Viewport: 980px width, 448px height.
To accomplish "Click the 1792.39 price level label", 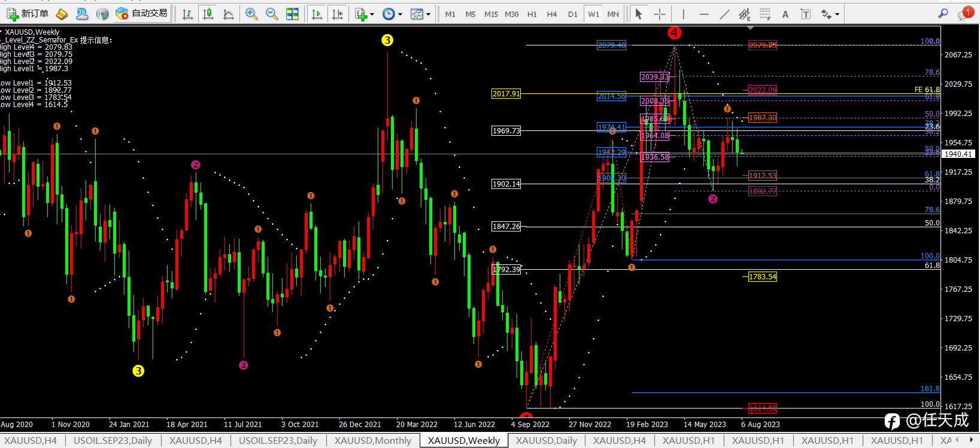I will [506, 270].
